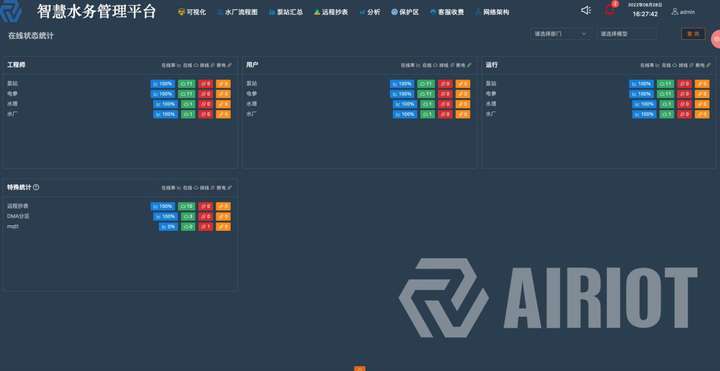Click the 可视化 menu icon
Viewport: 720px width, 371px height.
click(181, 12)
